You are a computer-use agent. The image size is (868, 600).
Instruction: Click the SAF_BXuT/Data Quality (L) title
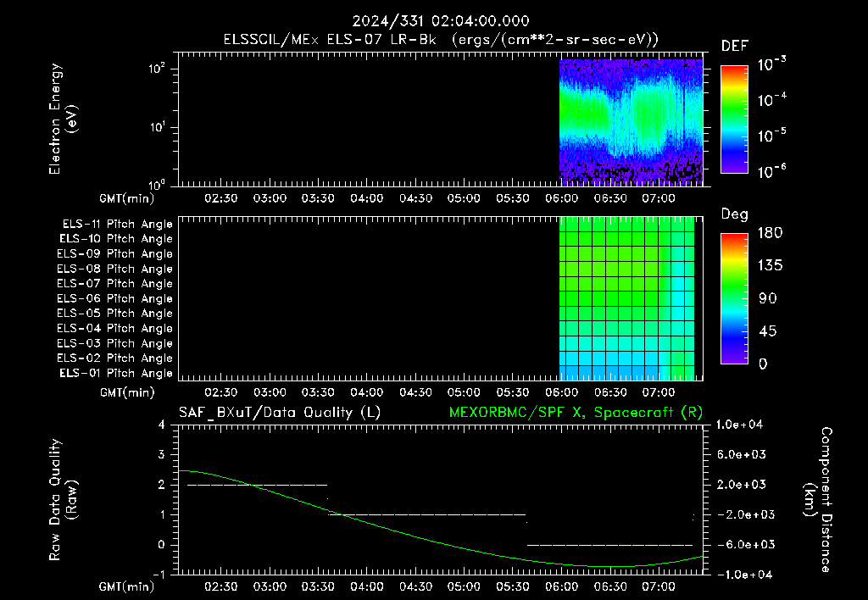[280, 413]
